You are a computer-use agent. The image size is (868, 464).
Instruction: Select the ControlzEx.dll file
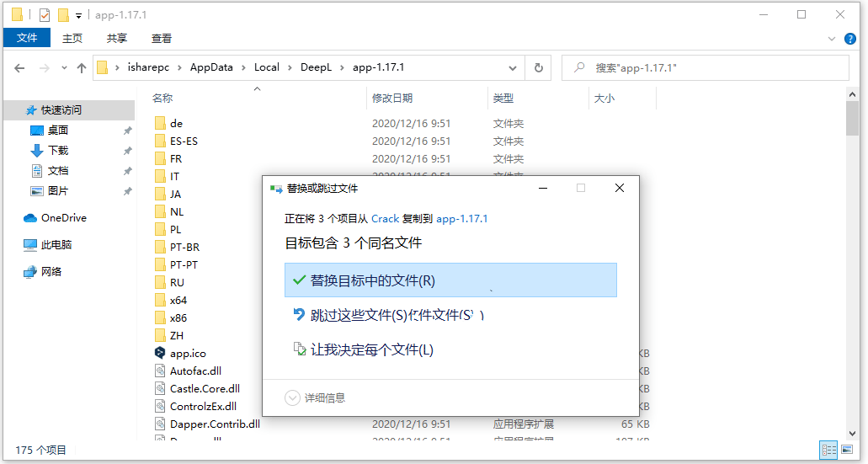coord(203,407)
